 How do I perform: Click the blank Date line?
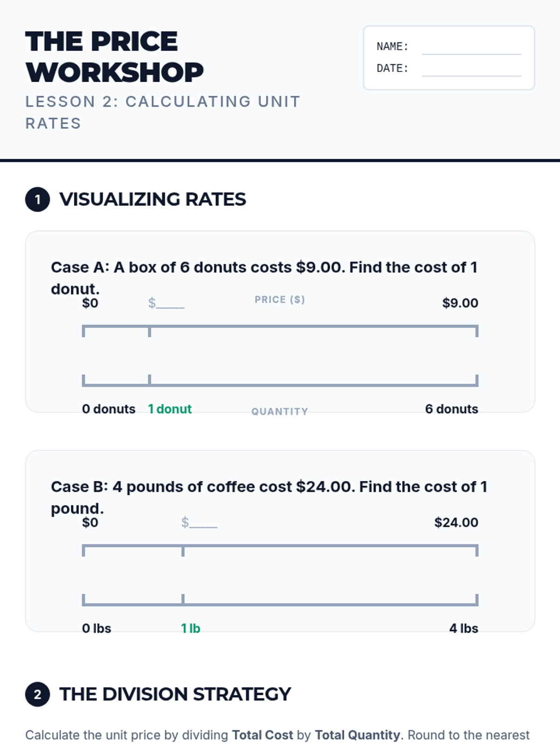(x=471, y=70)
